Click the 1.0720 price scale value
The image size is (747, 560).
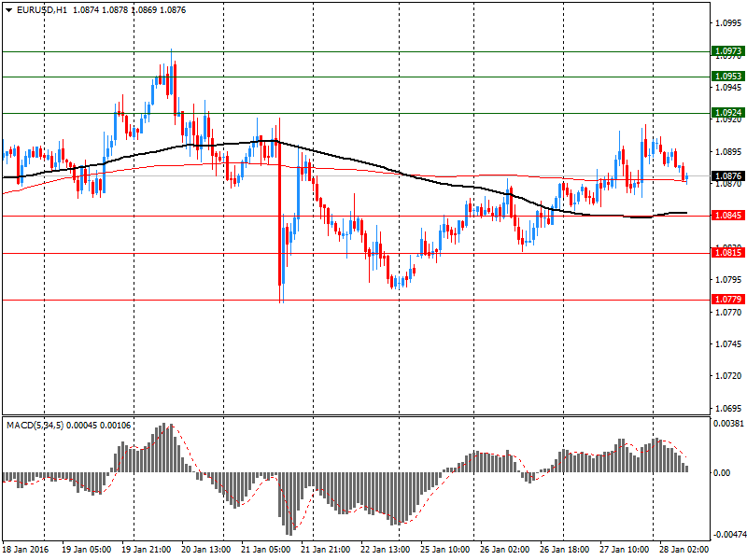coord(728,376)
